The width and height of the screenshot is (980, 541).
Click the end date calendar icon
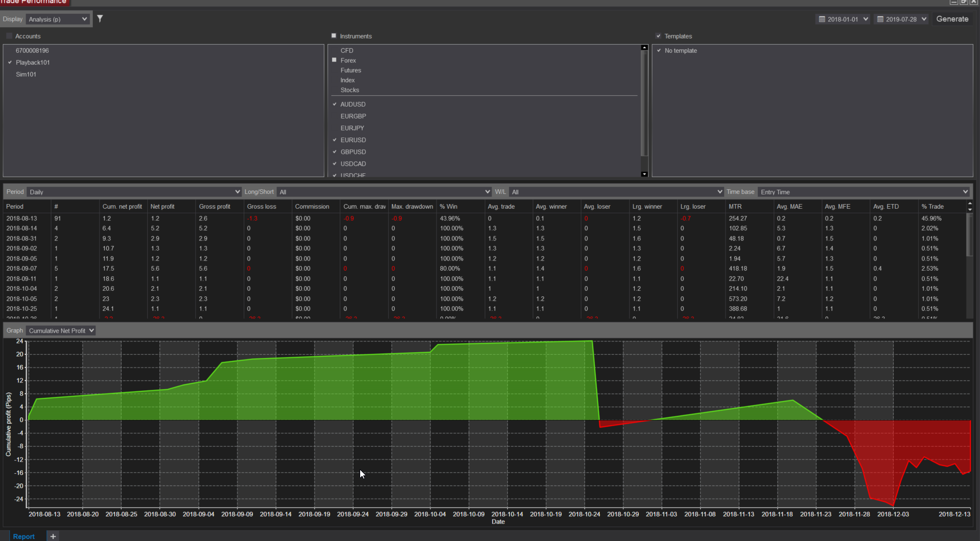pos(880,19)
